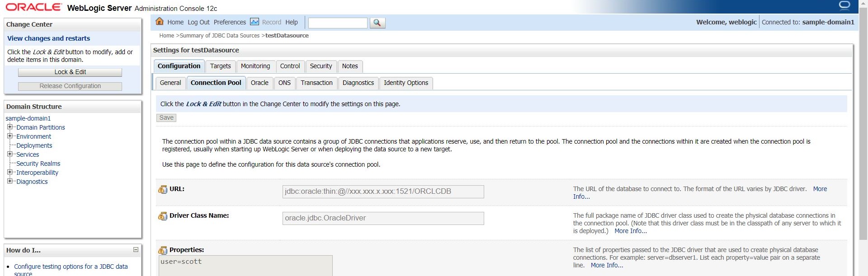The image size is (868, 276).
Task: Expand the Diagnostics tree node
Action: 10,181
